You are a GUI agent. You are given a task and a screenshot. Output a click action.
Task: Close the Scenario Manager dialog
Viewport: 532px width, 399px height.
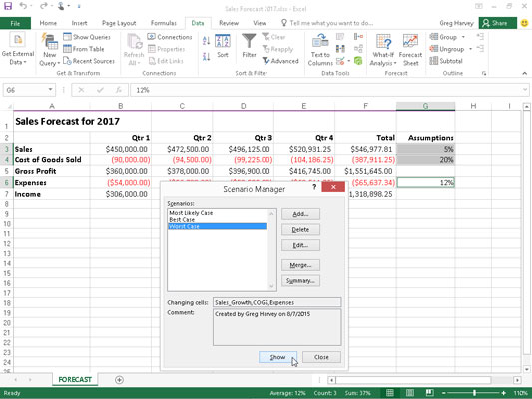[321, 357]
